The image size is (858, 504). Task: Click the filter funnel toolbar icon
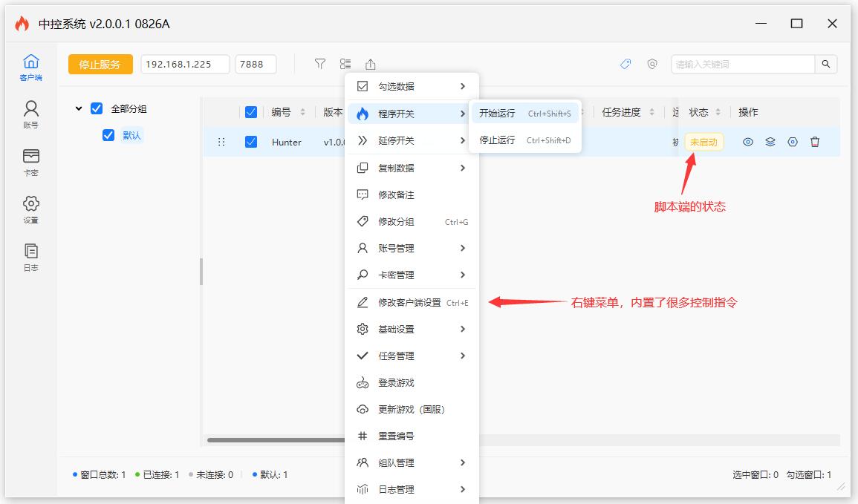point(320,65)
